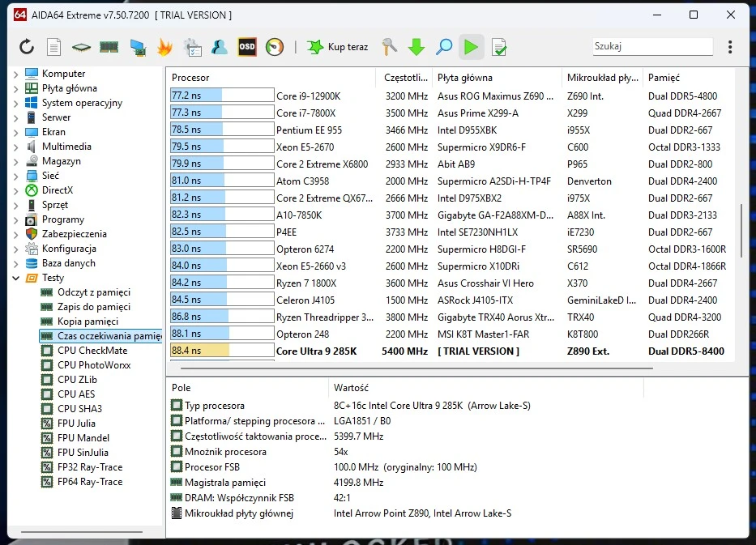This screenshot has width=756, height=545.
Task: Select the FPU Julia benchmark
Action: coord(76,424)
